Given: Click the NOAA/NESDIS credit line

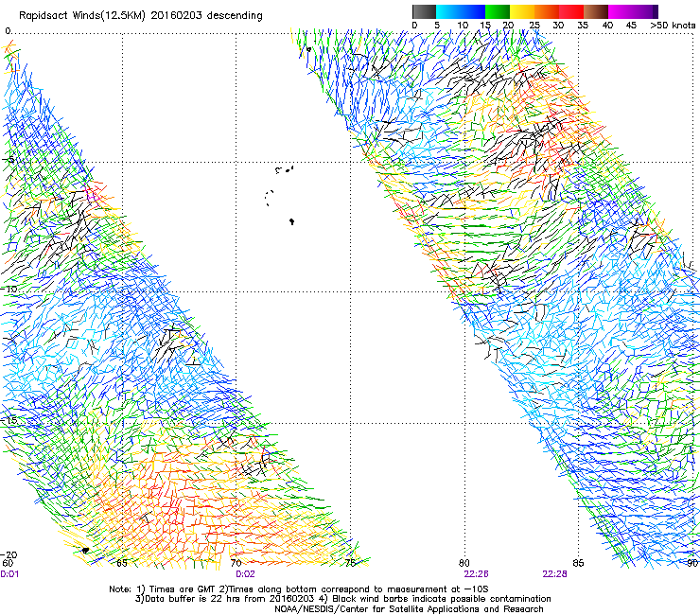Looking at the screenshot, I should tap(409, 609).
